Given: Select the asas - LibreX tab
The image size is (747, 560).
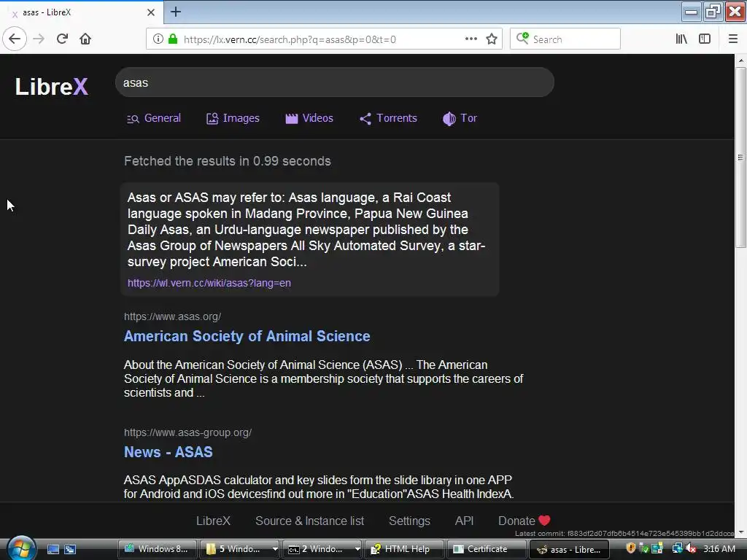Looking at the screenshot, I should tap(82, 12).
